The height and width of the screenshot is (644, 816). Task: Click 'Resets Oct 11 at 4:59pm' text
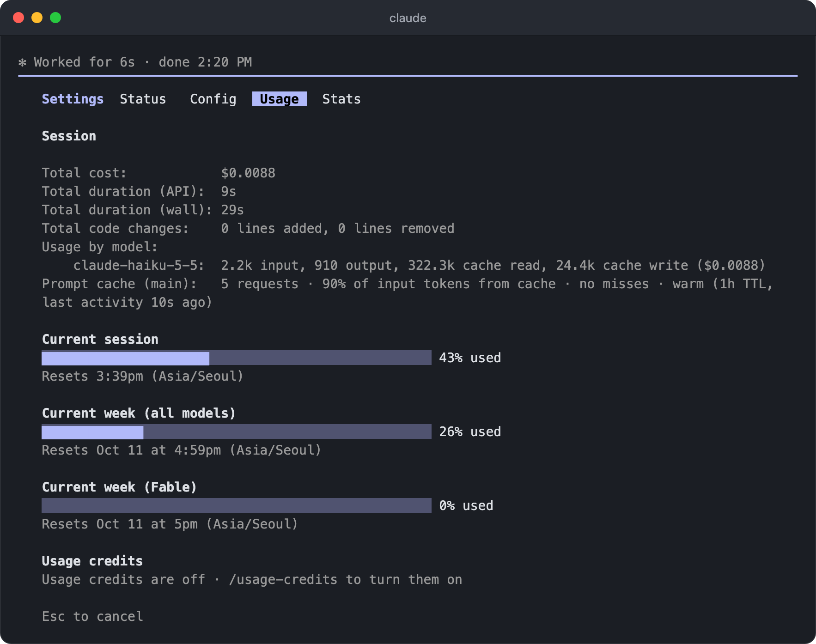[131, 450]
